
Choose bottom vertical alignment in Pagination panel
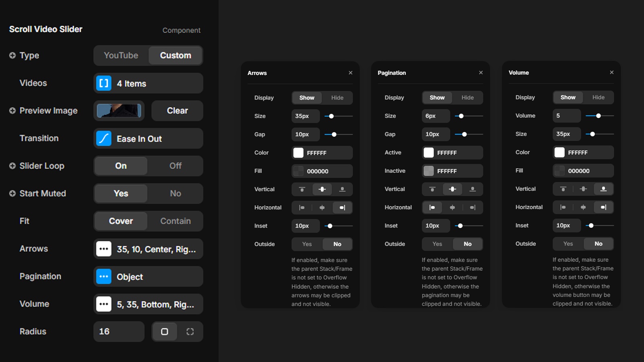click(x=473, y=189)
